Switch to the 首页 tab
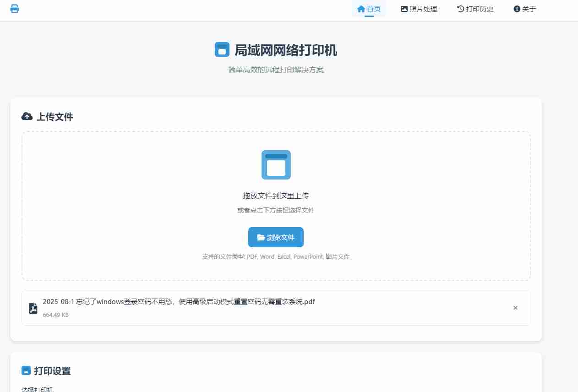This screenshot has width=578, height=392. [369, 8]
